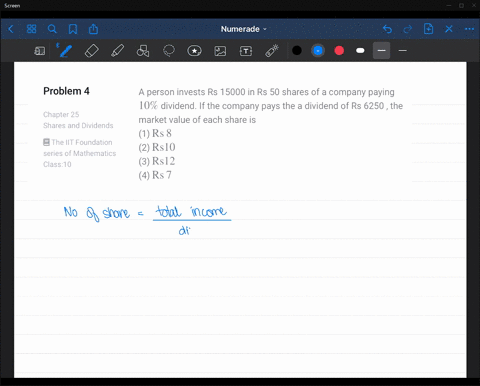
Task: Select the Lasso selection tool
Action: (x=169, y=51)
